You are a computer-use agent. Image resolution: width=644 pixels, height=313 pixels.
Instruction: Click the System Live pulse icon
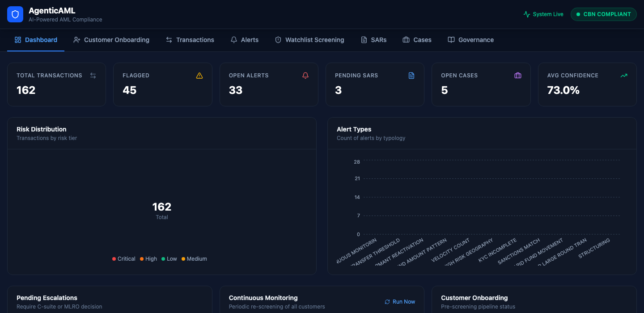pyautogui.click(x=527, y=14)
